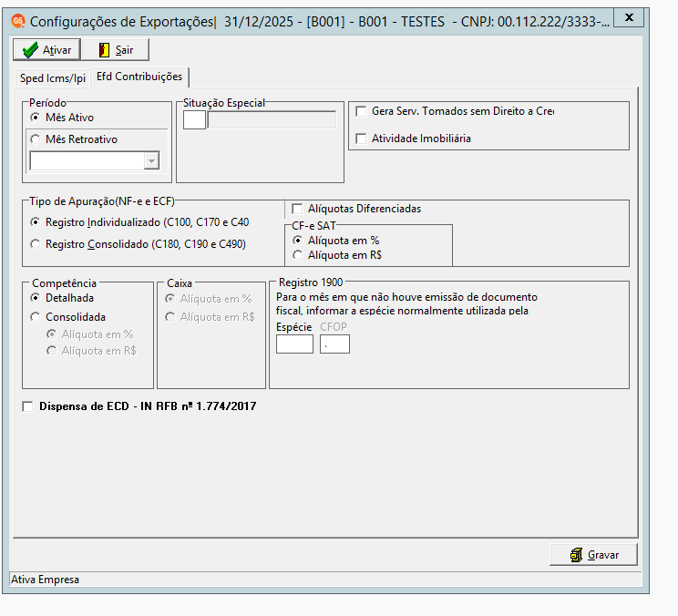Enable Gera Serv. Tomados sem Direito checkbox
Image resolution: width=678 pixels, height=616 pixels.
click(361, 111)
